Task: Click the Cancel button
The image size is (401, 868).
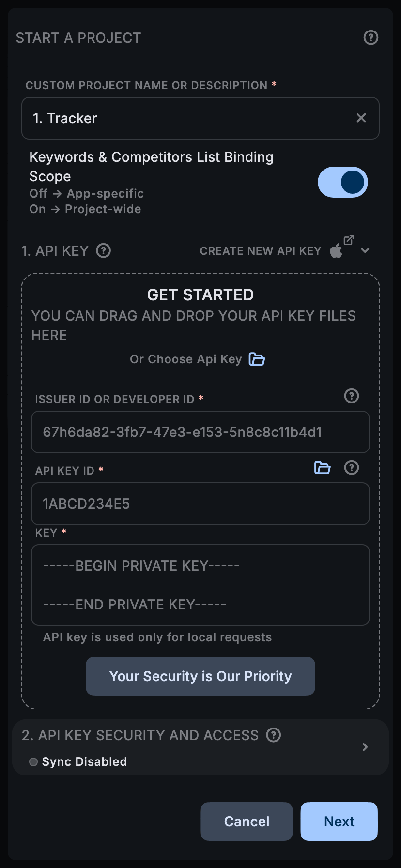Action: (x=247, y=821)
